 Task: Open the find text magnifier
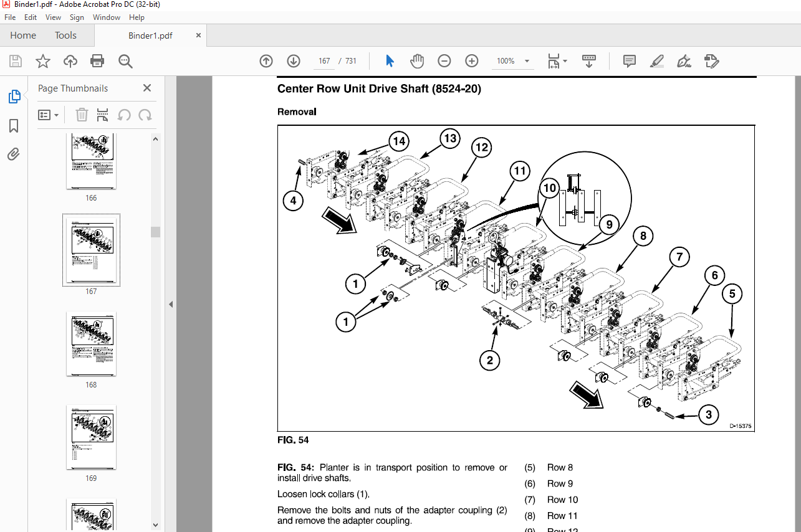click(125, 61)
